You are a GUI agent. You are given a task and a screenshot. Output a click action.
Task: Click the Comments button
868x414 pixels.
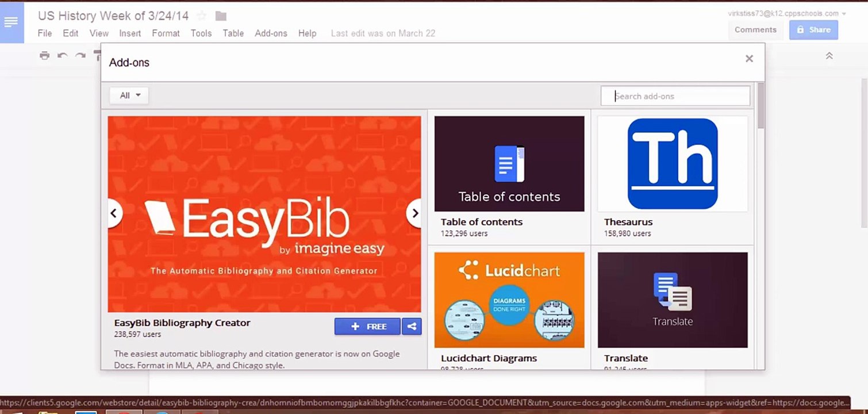[x=755, y=30]
